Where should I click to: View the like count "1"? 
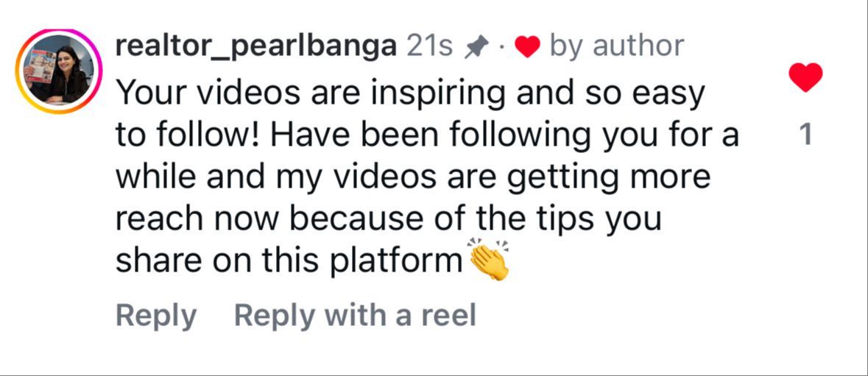805,135
